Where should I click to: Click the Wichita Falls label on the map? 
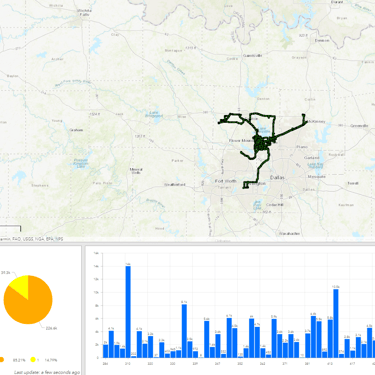83,12
